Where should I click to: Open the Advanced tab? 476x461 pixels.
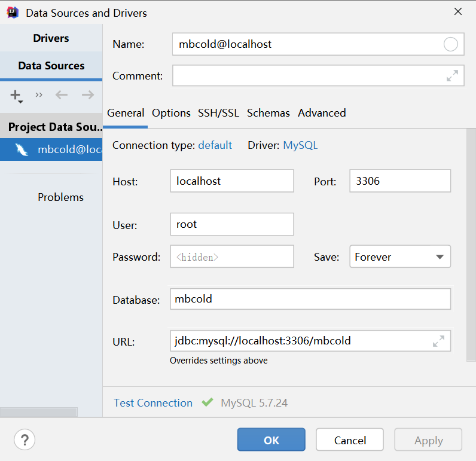[x=322, y=113]
